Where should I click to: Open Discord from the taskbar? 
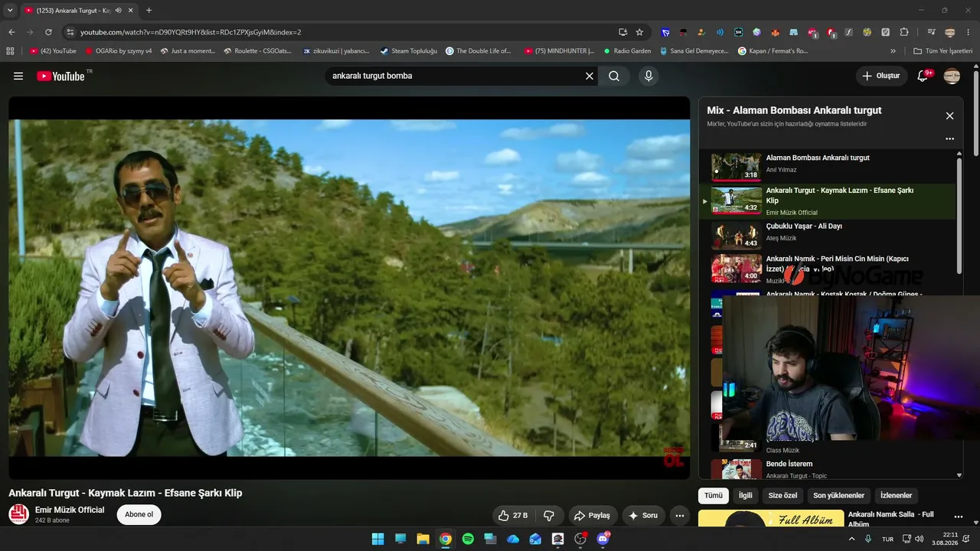pyautogui.click(x=603, y=539)
